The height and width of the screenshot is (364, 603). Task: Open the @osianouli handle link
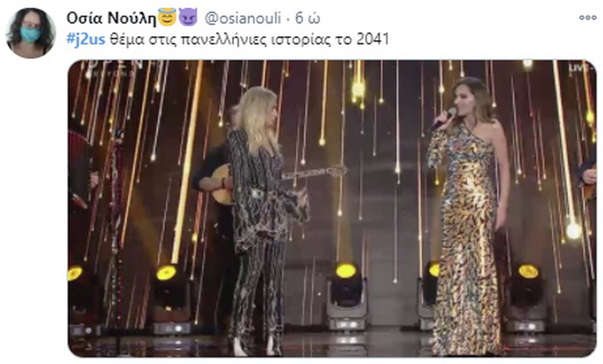coord(243,18)
